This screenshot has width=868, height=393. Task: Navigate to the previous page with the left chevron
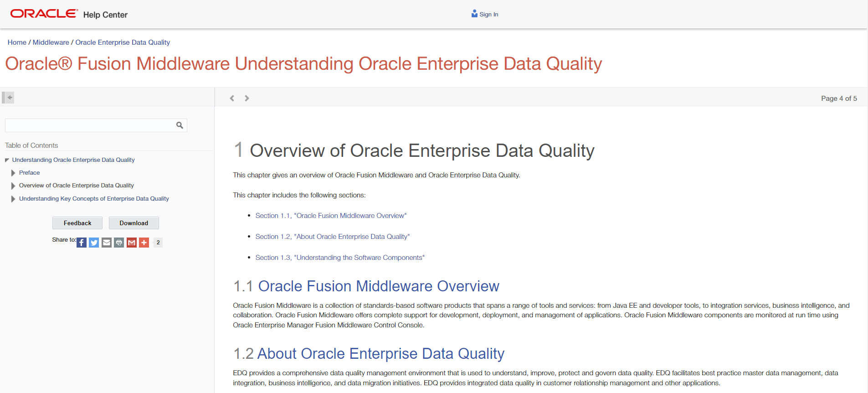232,98
